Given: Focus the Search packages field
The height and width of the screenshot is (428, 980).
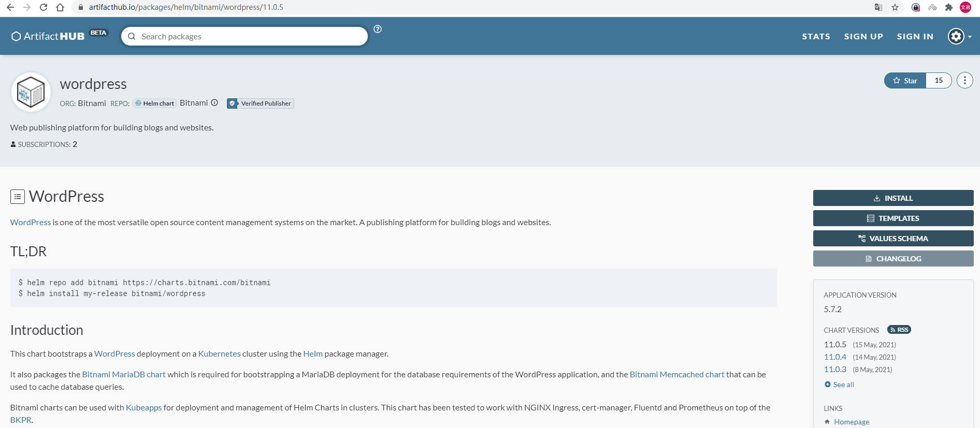Looking at the screenshot, I should tap(244, 36).
